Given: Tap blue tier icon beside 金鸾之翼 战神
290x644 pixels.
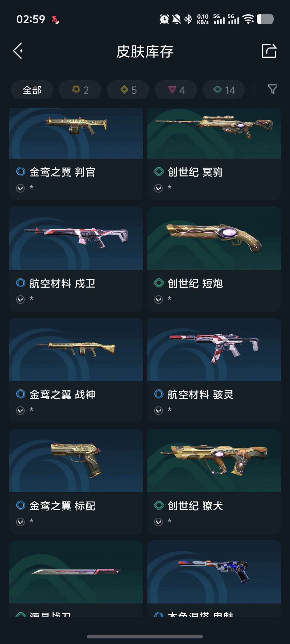Looking at the screenshot, I should tap(21, 394).
